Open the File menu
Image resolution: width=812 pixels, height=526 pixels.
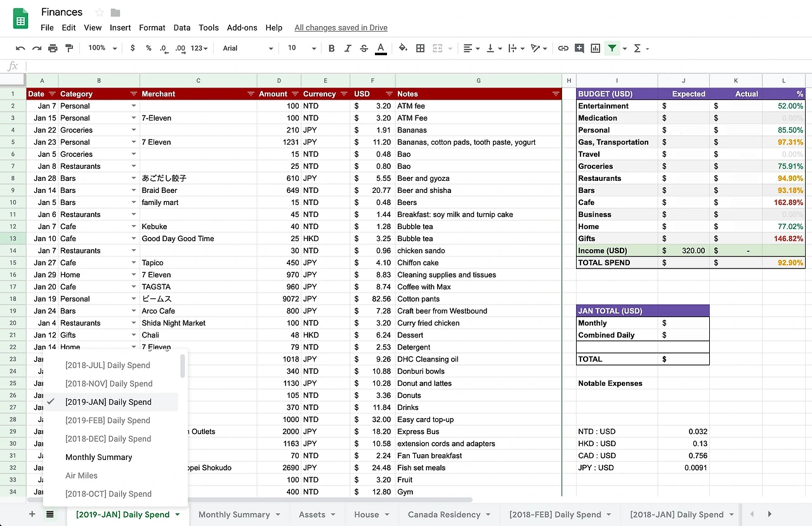coord(47,27)
